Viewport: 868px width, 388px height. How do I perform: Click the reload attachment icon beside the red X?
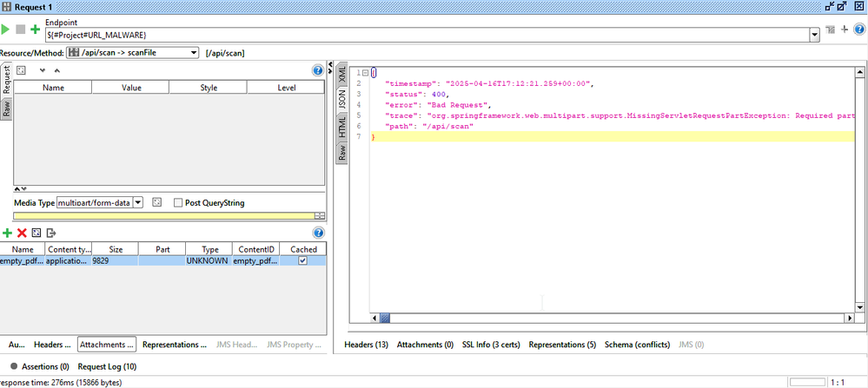point(36,233)
